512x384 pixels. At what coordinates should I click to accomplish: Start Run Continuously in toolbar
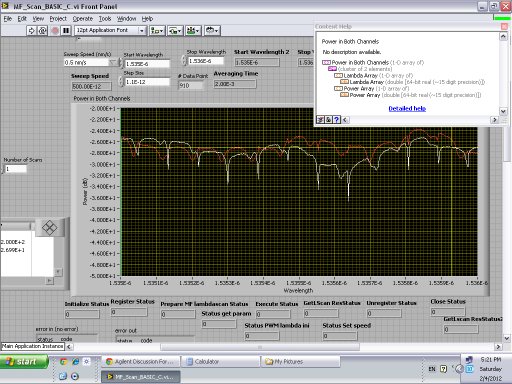pos(42,31)
